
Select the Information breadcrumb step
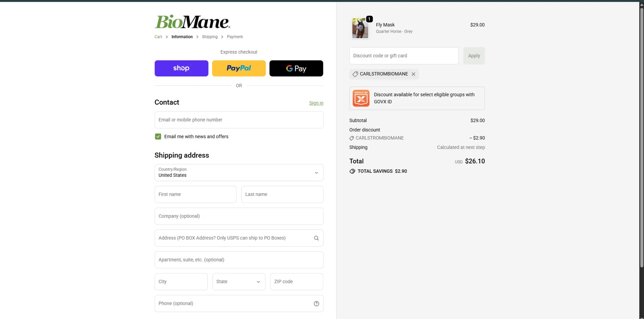(182, 37)
